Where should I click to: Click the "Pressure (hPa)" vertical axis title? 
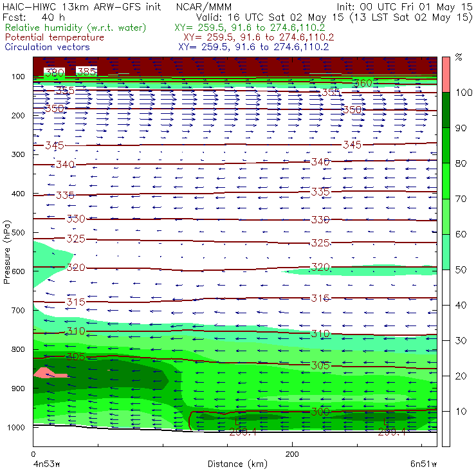tap(7, 252)
